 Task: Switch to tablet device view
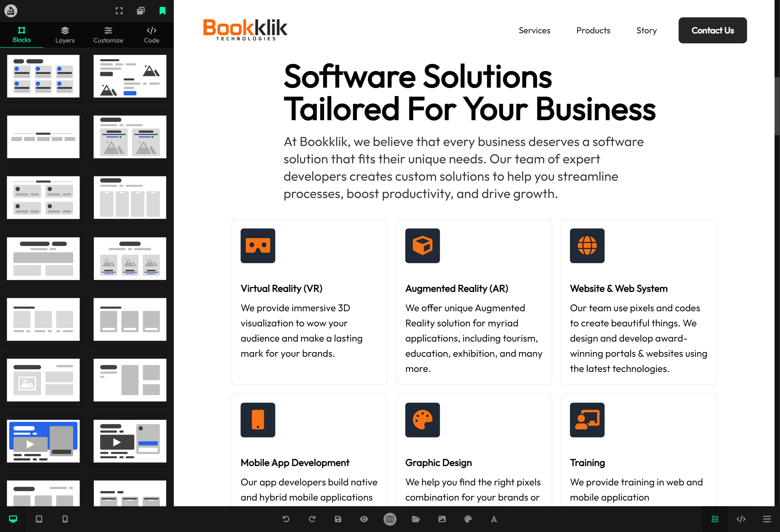pos(39,519)
